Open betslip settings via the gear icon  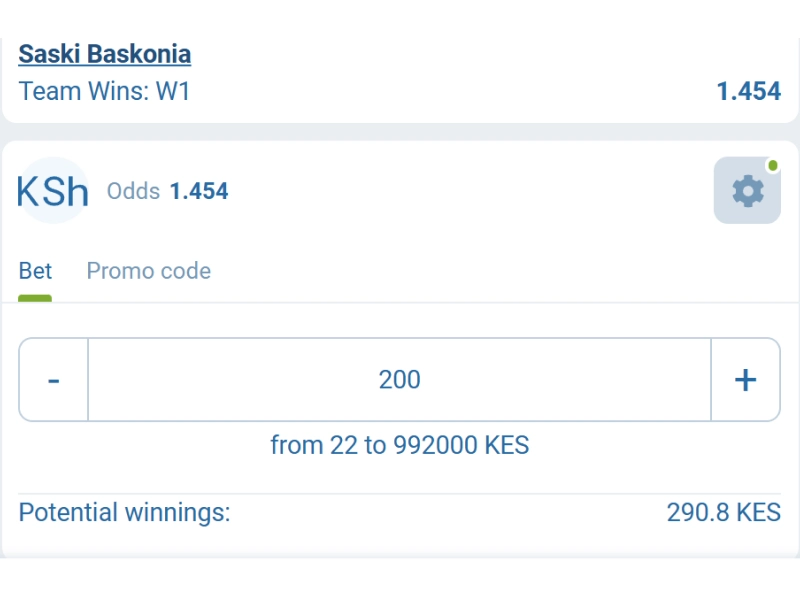(746, 190)
